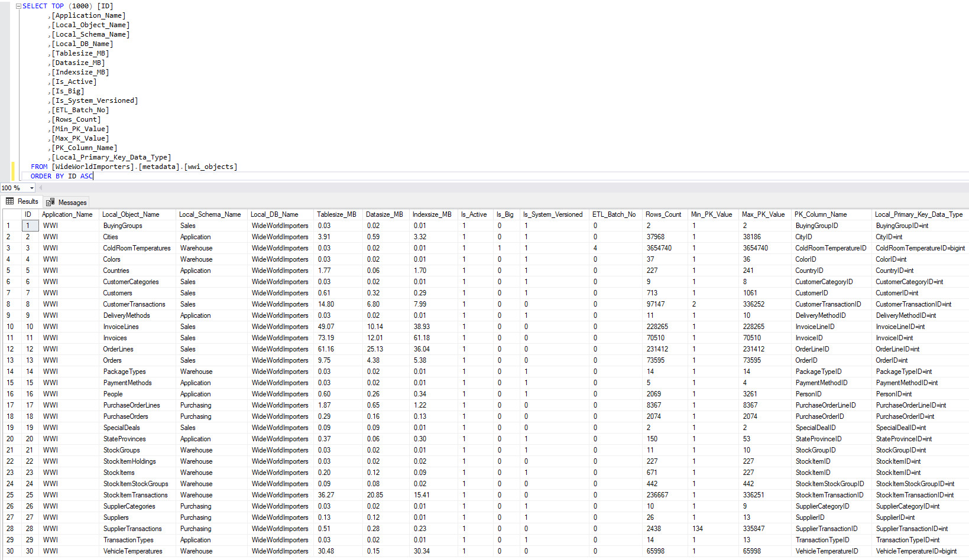This screenshot has width=969, height=560.
Task: Click Min_PK_Value cell showing 134
Action: [714, 529]
